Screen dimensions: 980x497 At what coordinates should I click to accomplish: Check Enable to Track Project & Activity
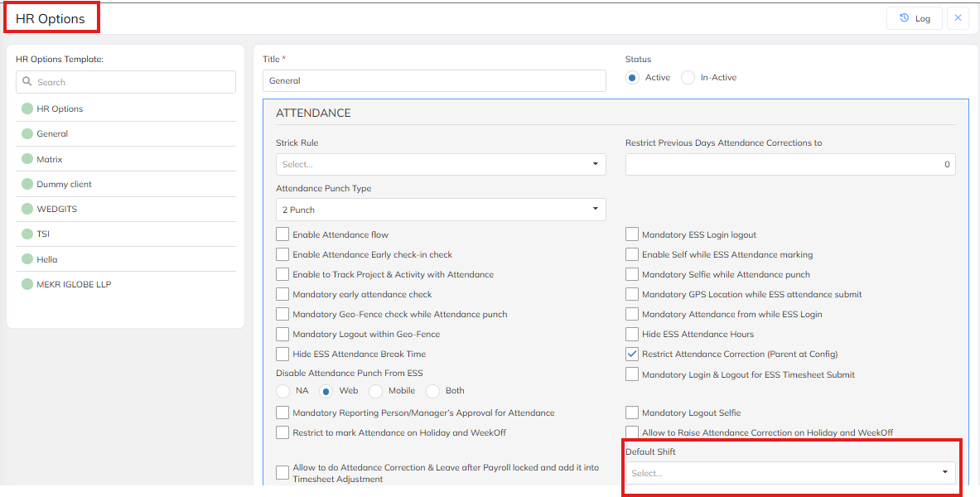pyautogui.click(x=282, y=274)
